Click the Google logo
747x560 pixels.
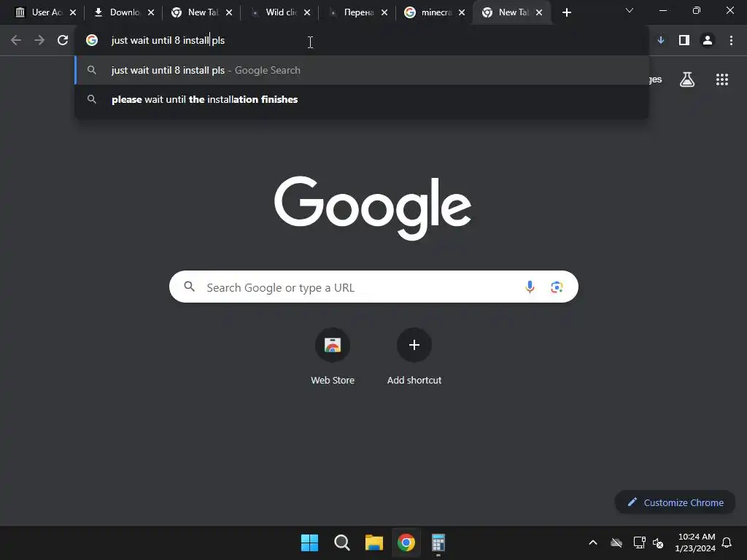coord(373,208)
